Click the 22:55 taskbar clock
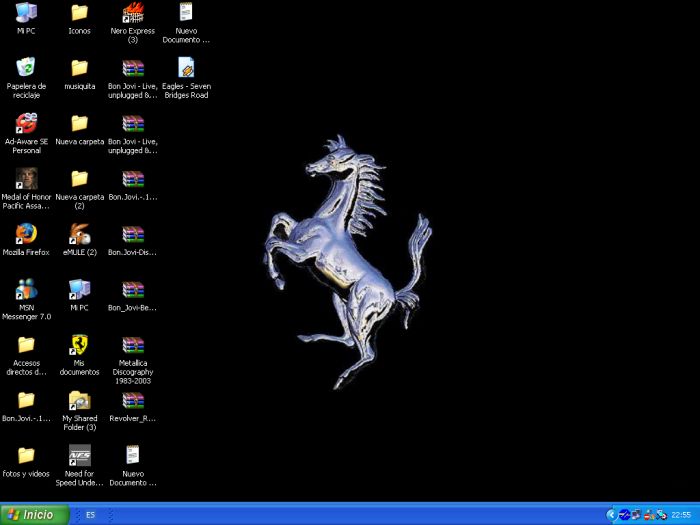 pyautogui.click(x=681, y=515)
